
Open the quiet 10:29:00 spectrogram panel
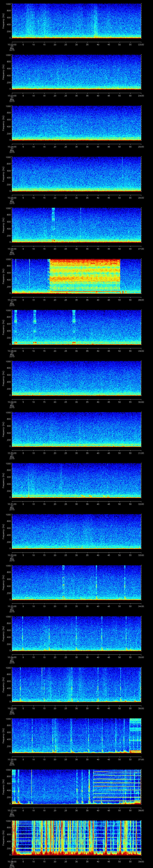coord(76,378)
